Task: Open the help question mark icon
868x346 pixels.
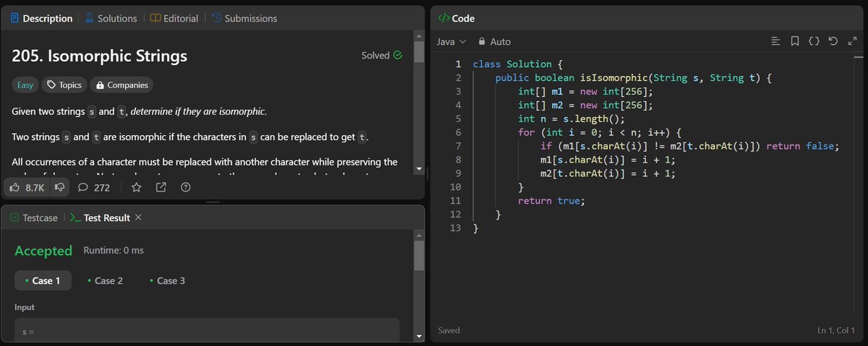Action: click(x=185, y=188)
